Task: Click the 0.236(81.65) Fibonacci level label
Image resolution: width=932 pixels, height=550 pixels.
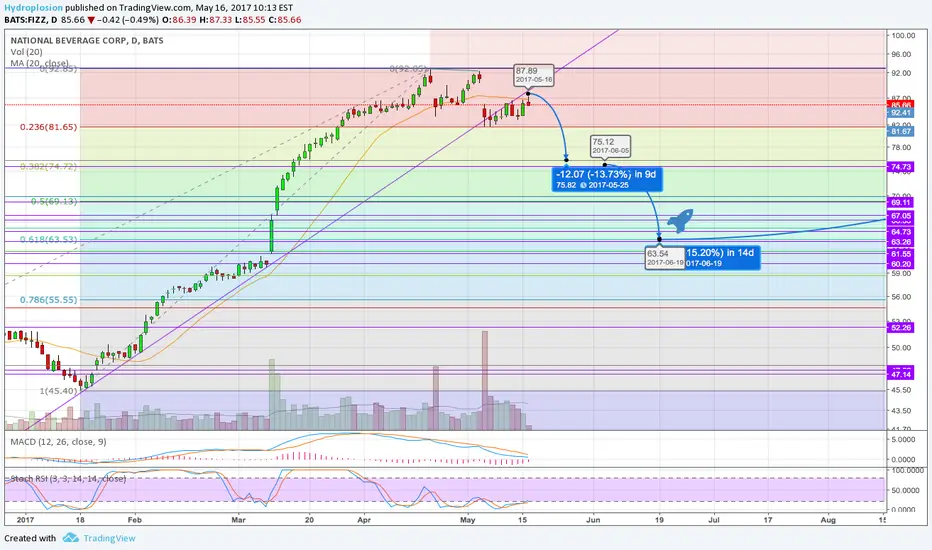Action: (x=49, y=127)
